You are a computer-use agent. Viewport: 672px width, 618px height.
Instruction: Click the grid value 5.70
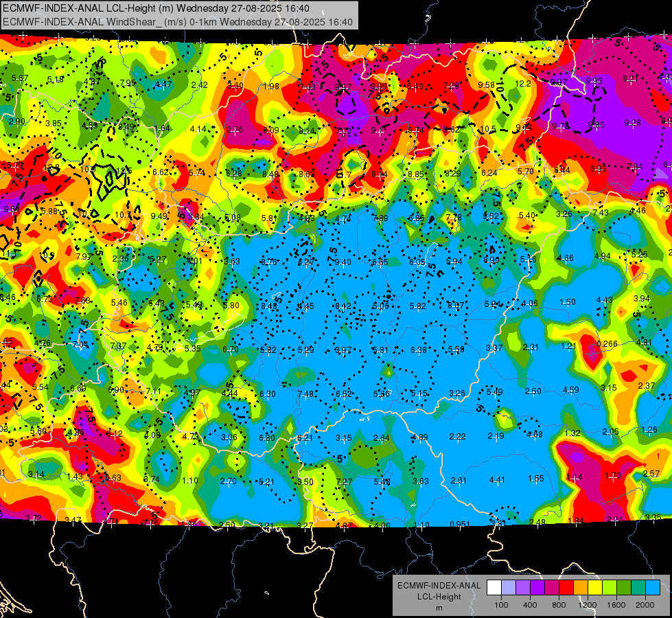pyautogui.click(x=525, y=172)
